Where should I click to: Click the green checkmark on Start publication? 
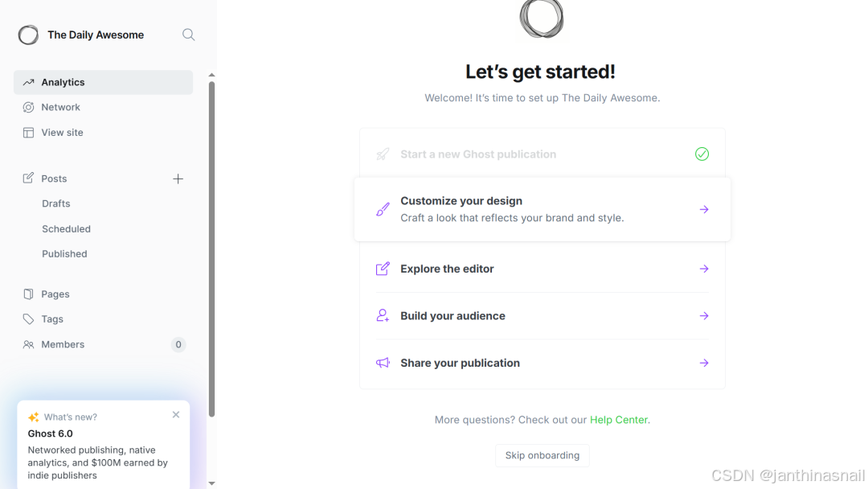[702, 154]
